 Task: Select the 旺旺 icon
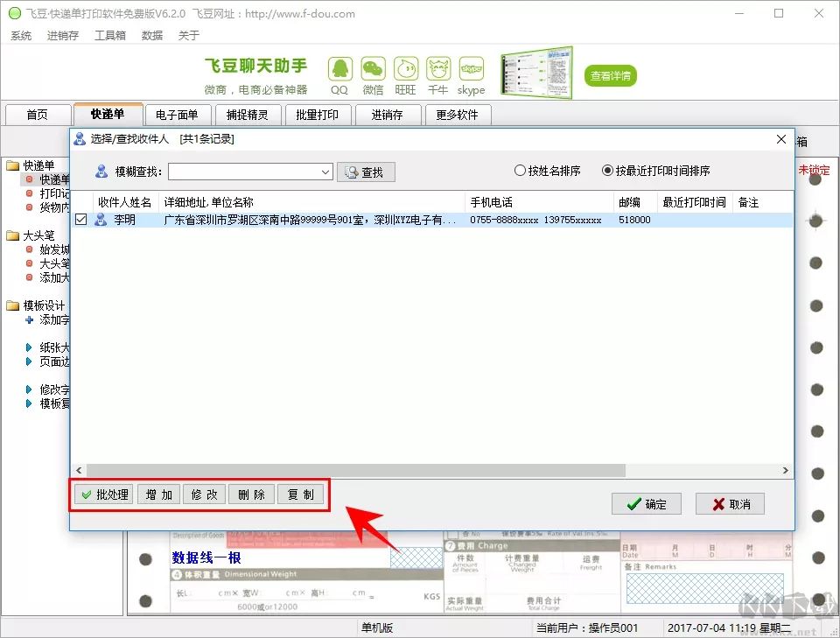[404, 67]
